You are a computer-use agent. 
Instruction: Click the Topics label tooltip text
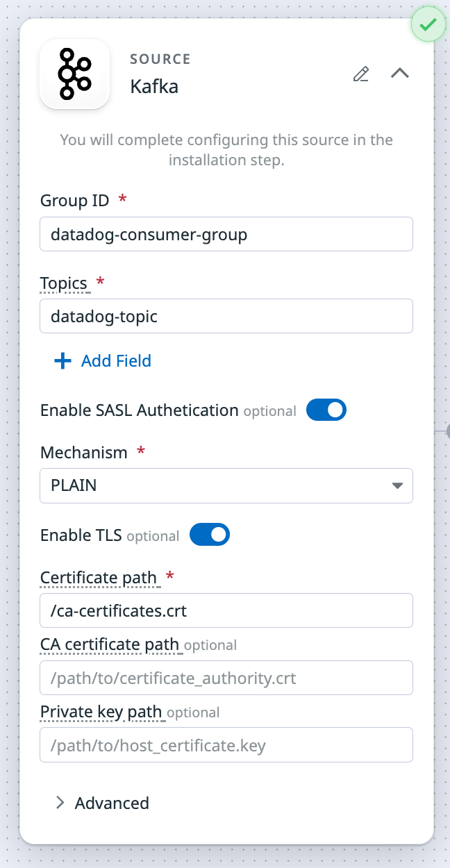(x=64, y=283)
